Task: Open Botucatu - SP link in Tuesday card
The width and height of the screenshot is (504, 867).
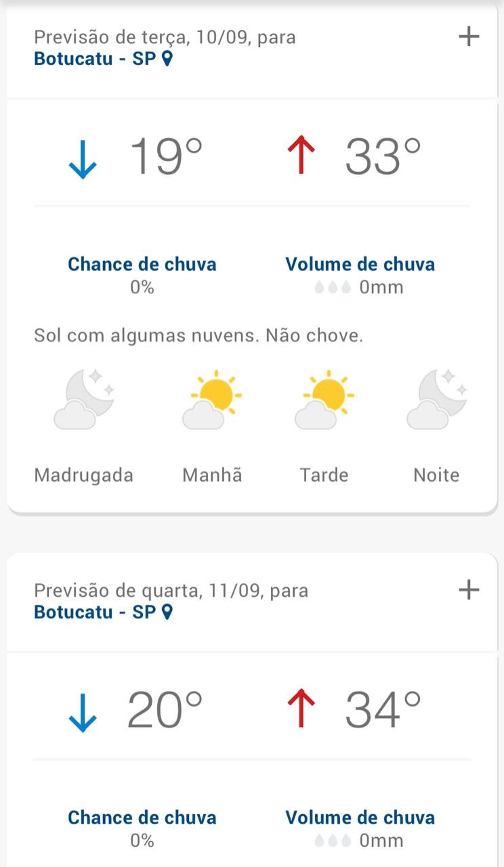Action: pyautogui.click(x=95, y=59)
